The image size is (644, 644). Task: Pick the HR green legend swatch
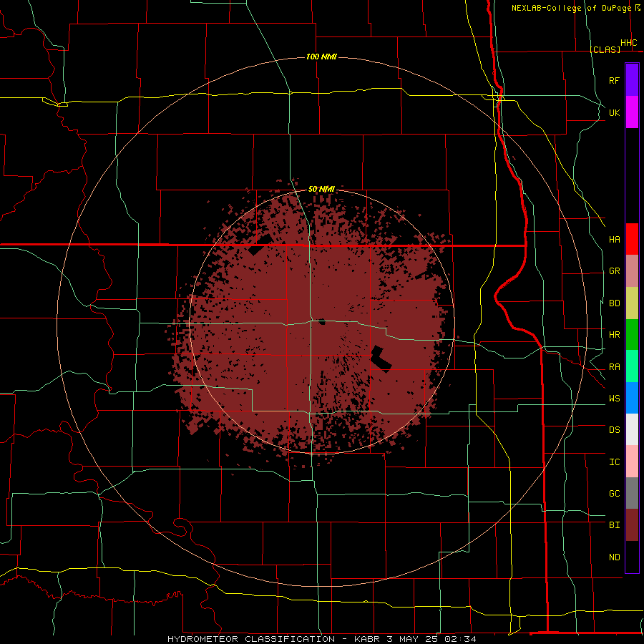(632, 335)
